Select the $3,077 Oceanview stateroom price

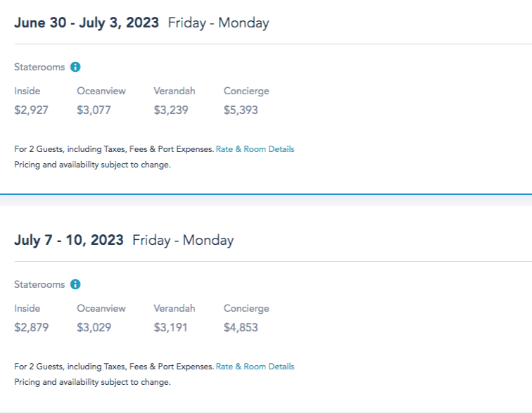(x=94, y=110)
